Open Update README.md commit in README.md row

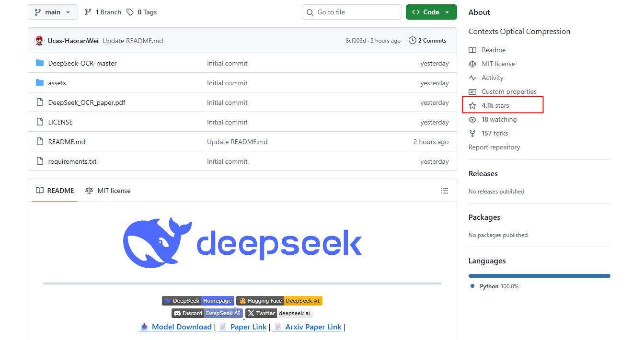pos(237,142)
